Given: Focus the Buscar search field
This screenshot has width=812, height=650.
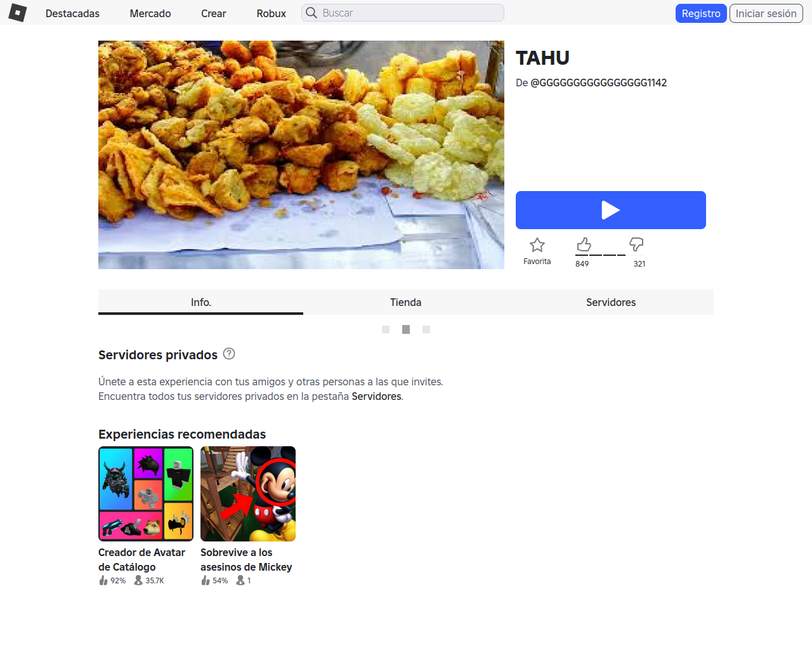Looking at the screenshot, I should click(403, 13).
